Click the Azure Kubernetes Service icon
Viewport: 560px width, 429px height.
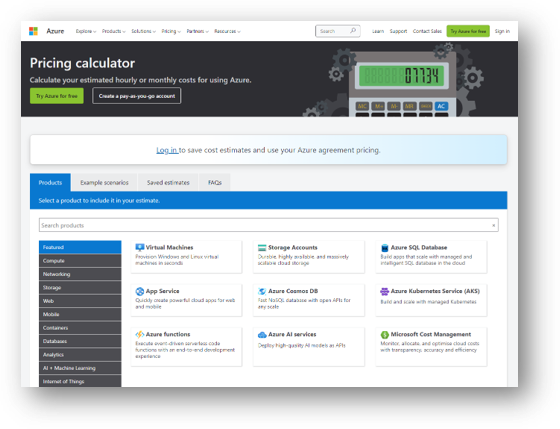pyautogui.click(x=384, y=291)
